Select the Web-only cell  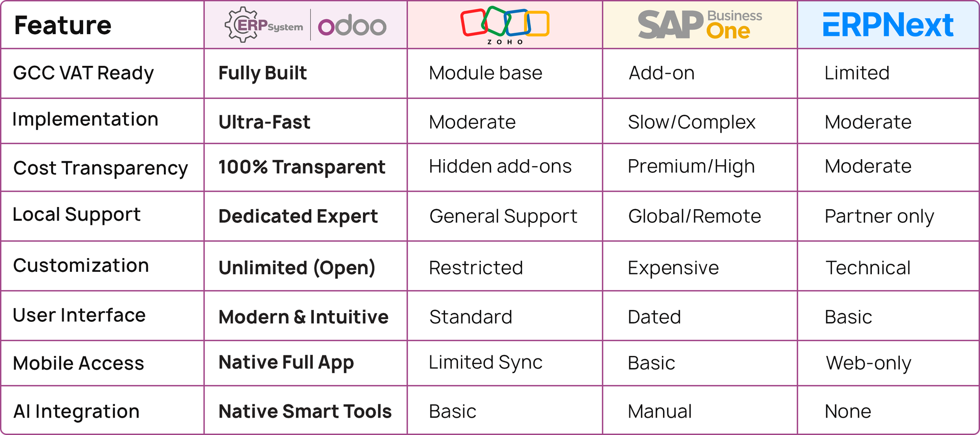pos(868,363)
